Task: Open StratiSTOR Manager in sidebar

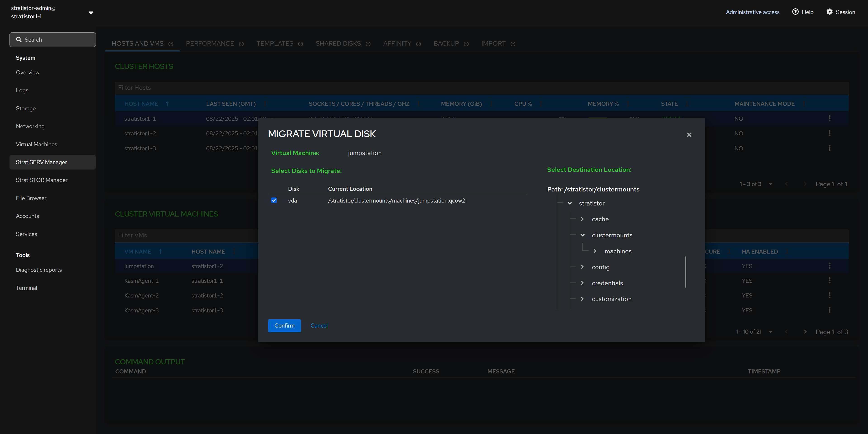Action: [42, 180]
